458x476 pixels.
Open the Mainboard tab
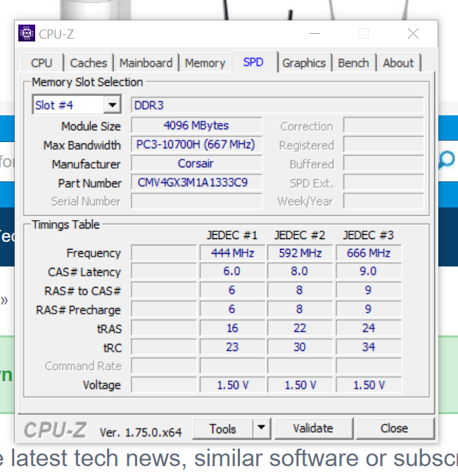(x=146, y=63)
